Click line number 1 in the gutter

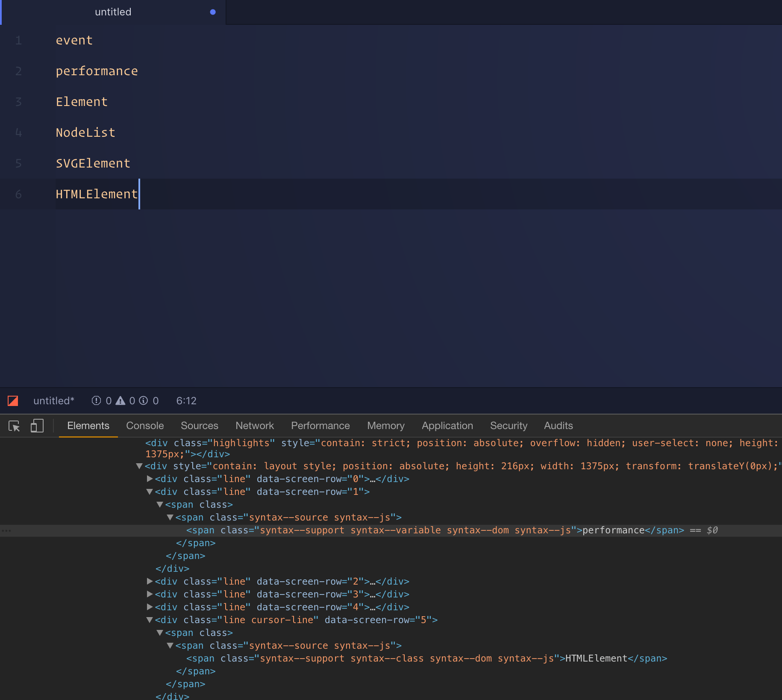click(x=18, y=40)
